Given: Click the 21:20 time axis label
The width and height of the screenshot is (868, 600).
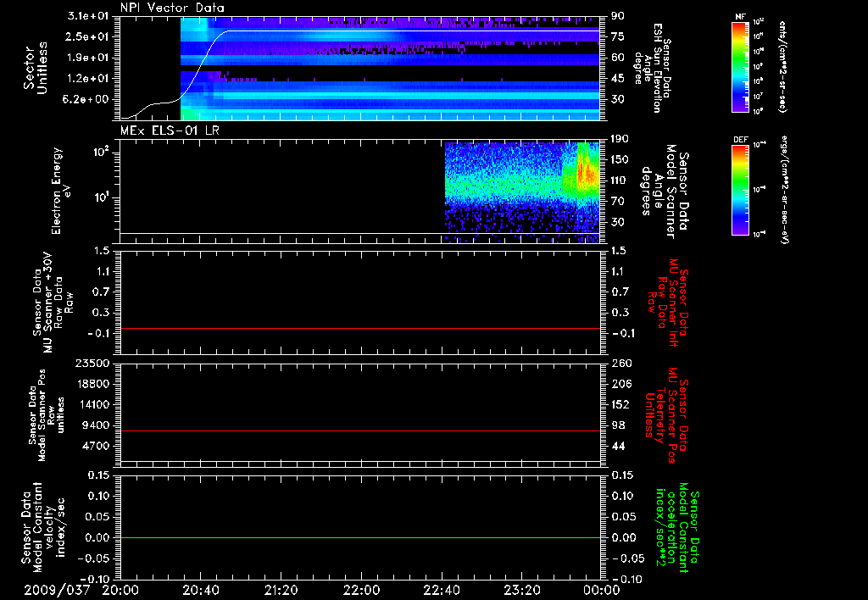Looking at the screenshot, I should (x=281, y=590).
